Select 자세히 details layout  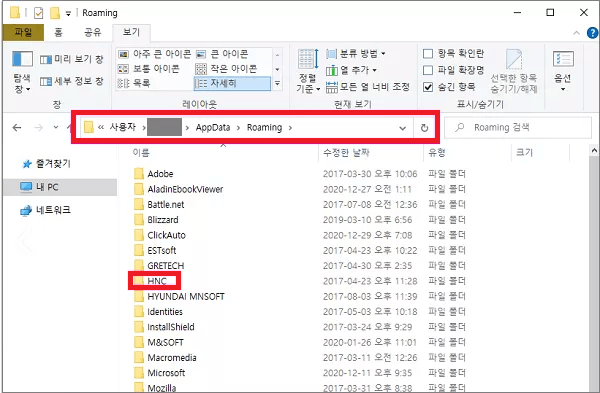click(232, 83)
